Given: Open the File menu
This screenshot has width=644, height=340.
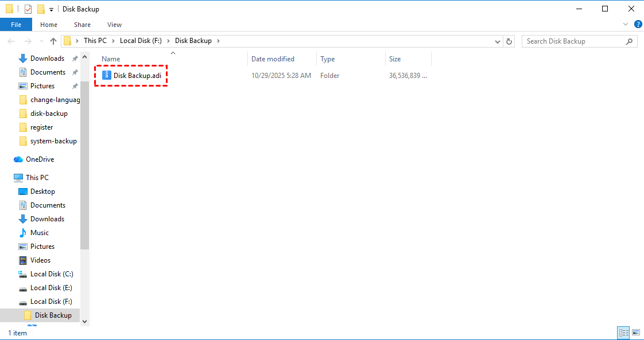Looking at the screenshot, I should click(x=16, y=25).
